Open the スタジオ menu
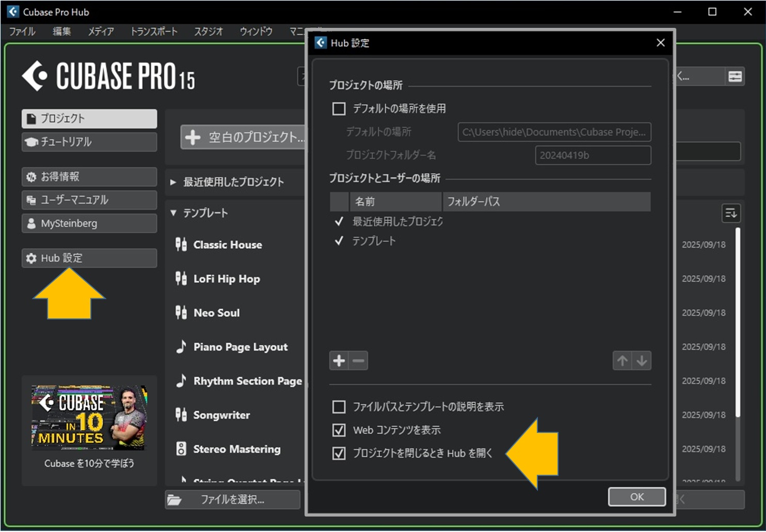The image size is (766, 532). tap(208, 31)
